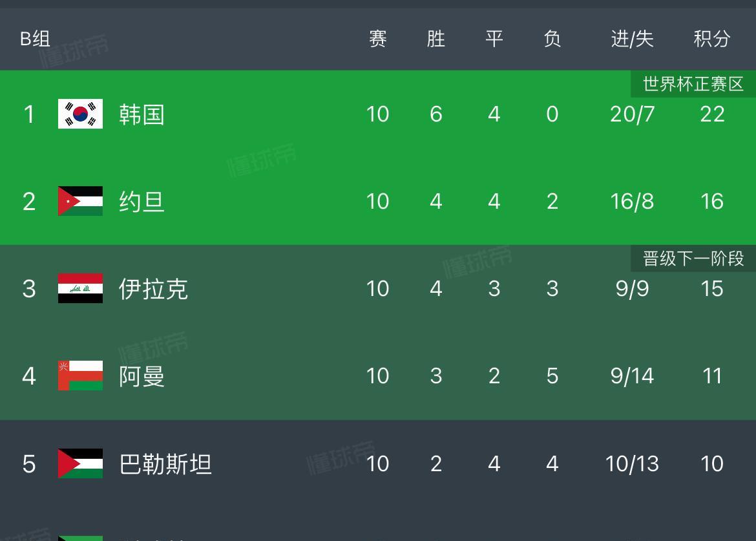Open the 伊拉克 team name
Image resolution: width=756 pixels, height=541 pixels.
click(x=153, y=289)
